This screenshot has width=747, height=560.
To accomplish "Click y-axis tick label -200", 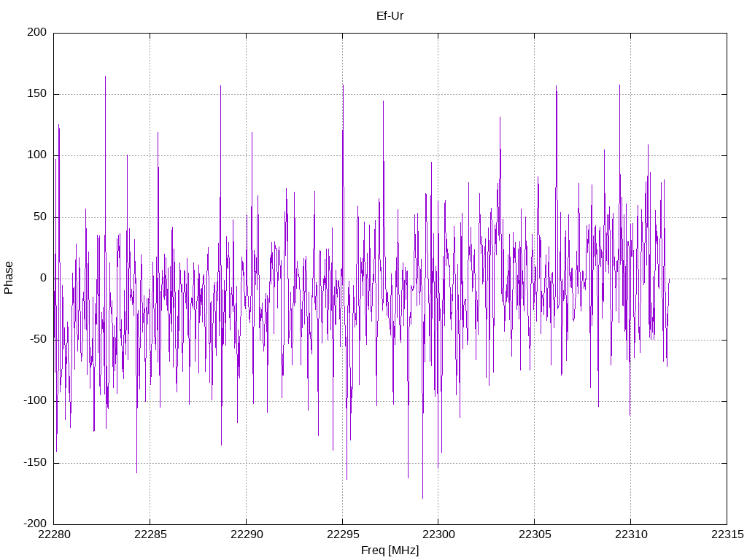I will 35,524.
